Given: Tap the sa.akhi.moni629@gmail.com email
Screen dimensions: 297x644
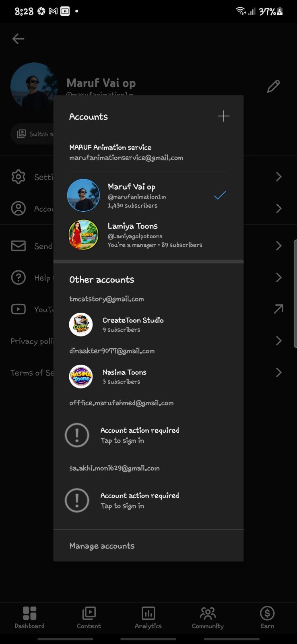Looking at the screenshot, I should (x=114, y=468).
